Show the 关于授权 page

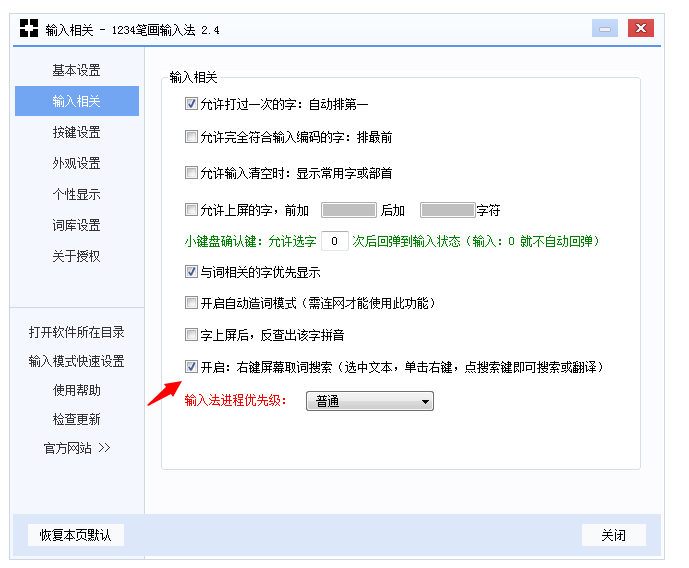click(x=76, y=256)
